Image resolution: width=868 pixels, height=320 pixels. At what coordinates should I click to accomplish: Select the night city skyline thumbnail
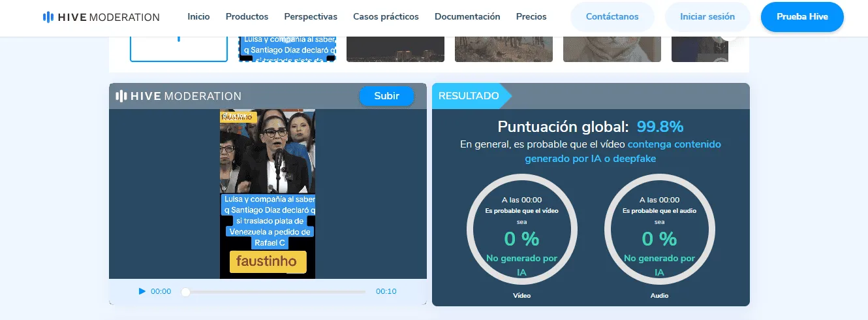pyautogui.click(x=395, y=49)
